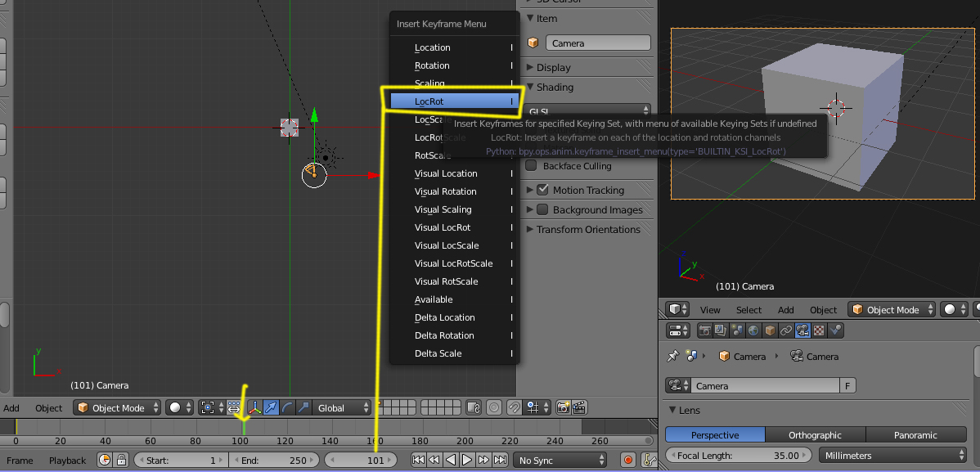980x472 pixels.
Task: Choose Rotation in Insert Keyframe Menu
Action: pyautogui.click(x=454, y=65)
